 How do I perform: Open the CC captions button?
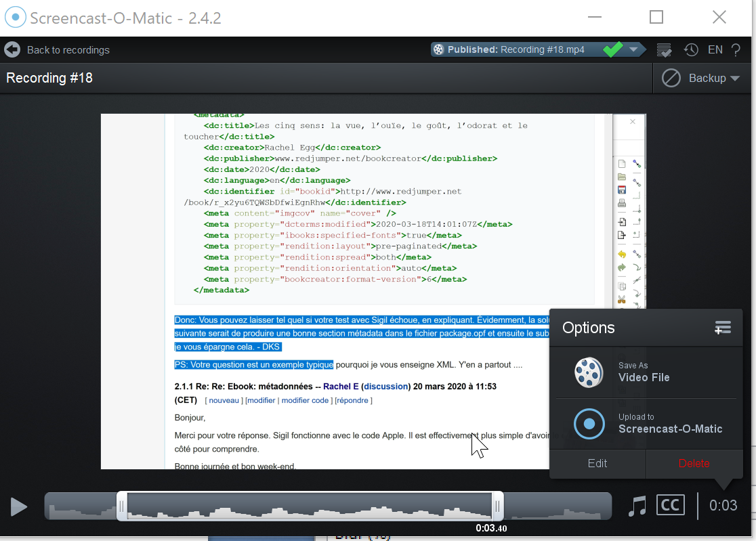(x=670, y=505)
